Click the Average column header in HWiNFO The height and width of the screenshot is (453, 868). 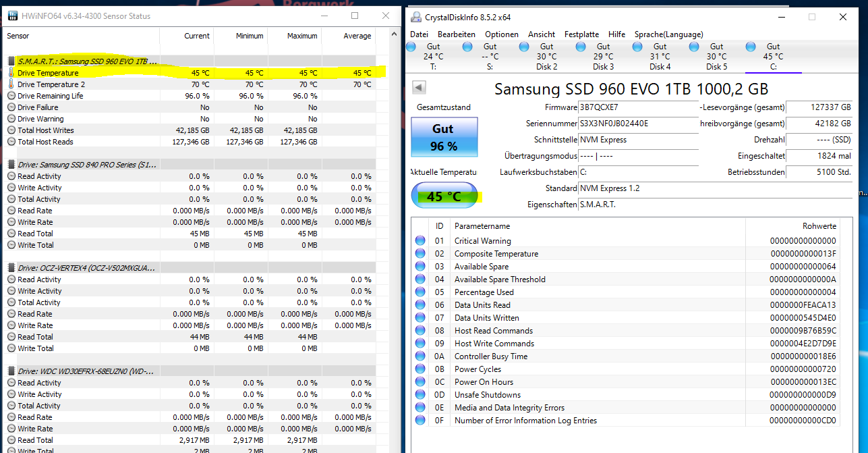pos(349,36)
